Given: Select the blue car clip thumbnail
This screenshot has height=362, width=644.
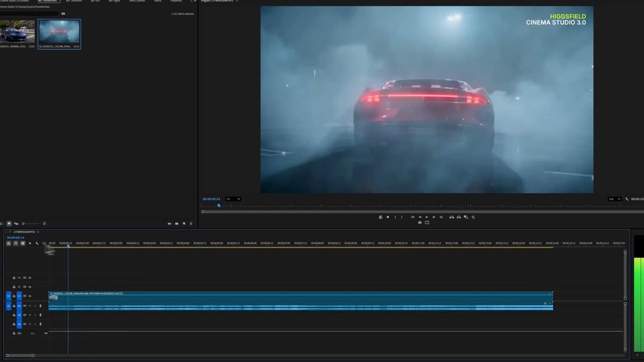Looking at the screenshot, I should point(18,32).
